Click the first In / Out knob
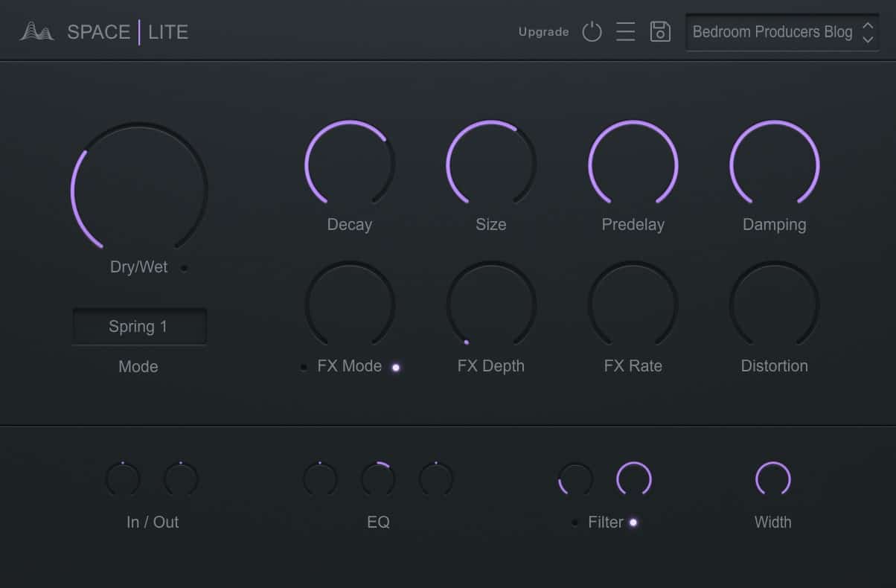896x588 pixels. coord(123,479)
